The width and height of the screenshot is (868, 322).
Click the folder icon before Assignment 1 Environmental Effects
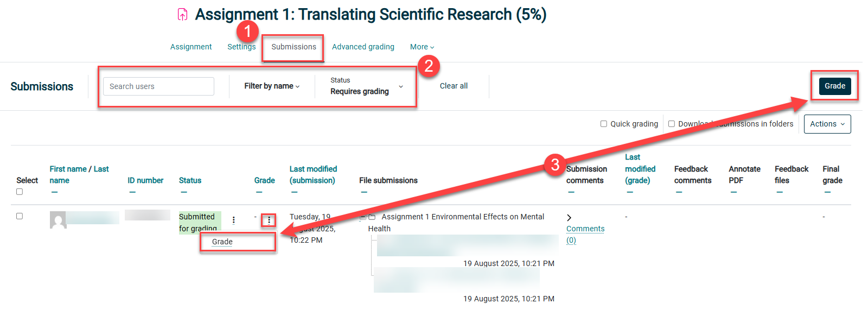coord(372,217)
